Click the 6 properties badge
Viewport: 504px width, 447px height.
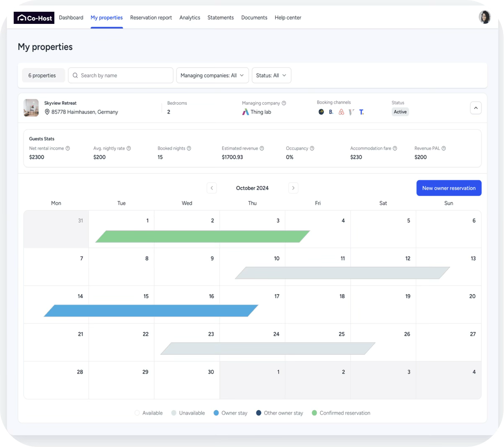43,75
